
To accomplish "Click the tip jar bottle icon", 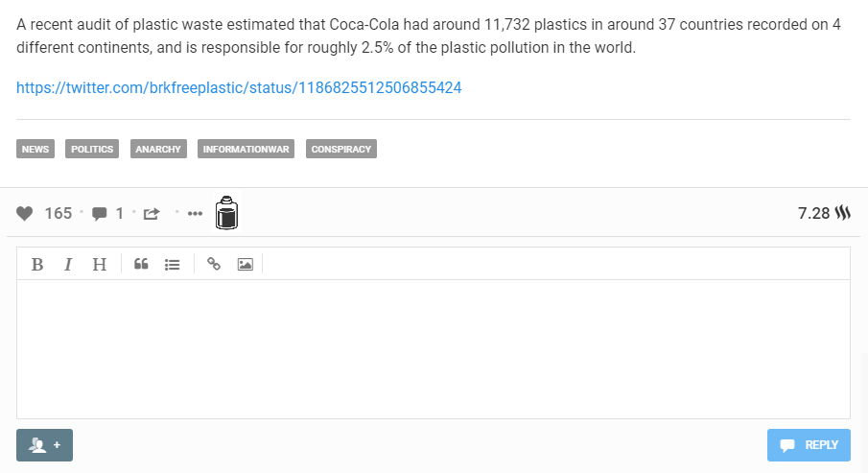I will 226,213.
